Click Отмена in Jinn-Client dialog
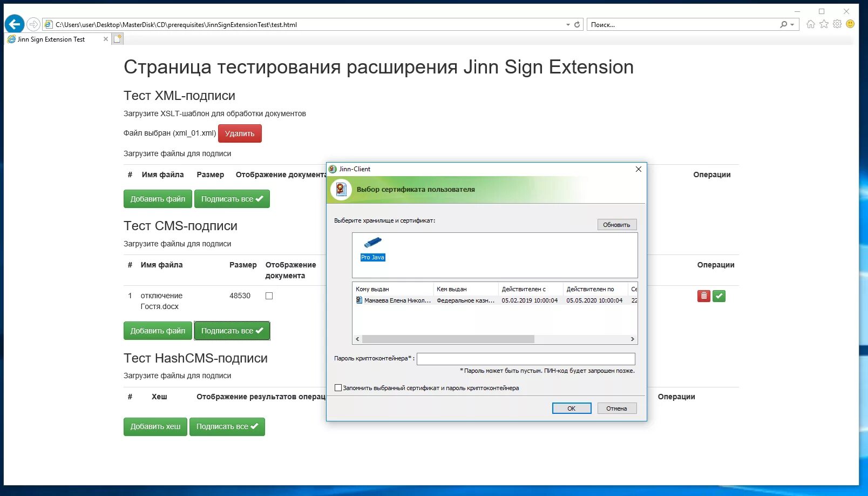 [x=616, y=408]
